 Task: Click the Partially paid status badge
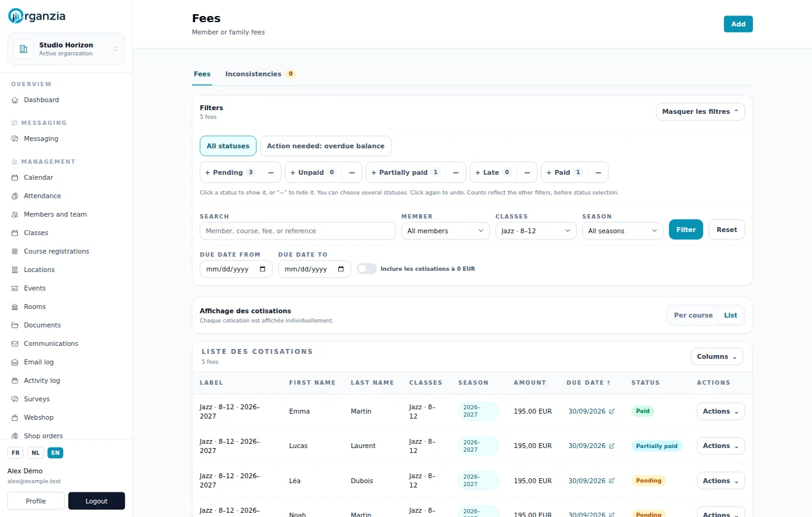click(x=656, y=446)
